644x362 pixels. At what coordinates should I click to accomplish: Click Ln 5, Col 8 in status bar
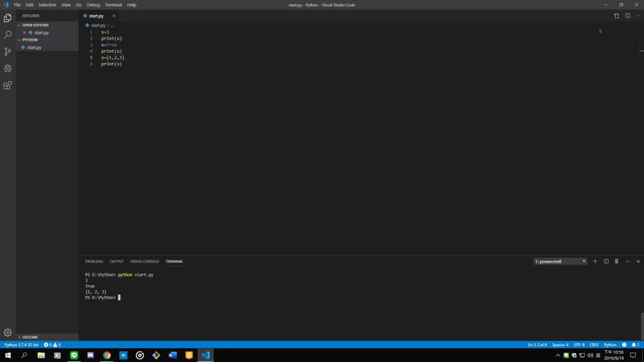[537, 345]
